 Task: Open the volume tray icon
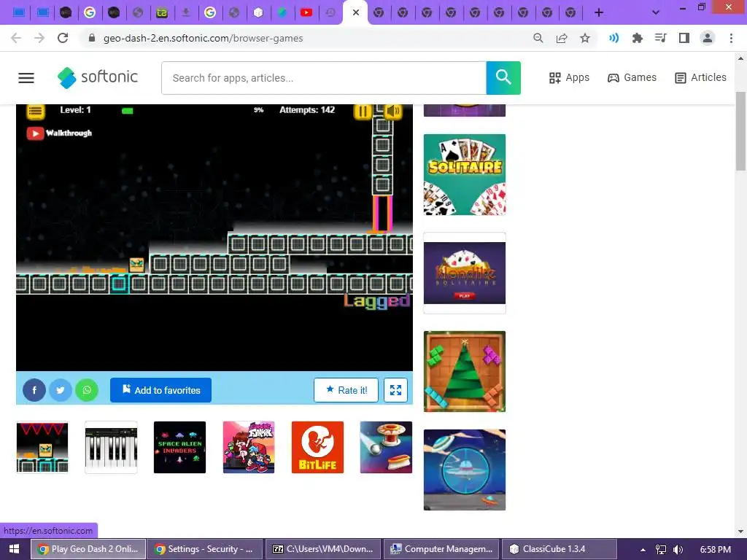pyautogui.click(x=678, y=550)
